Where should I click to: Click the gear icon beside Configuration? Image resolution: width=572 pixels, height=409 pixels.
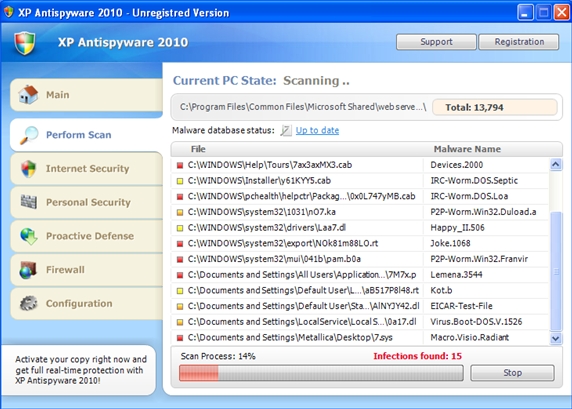coord(28,303)
